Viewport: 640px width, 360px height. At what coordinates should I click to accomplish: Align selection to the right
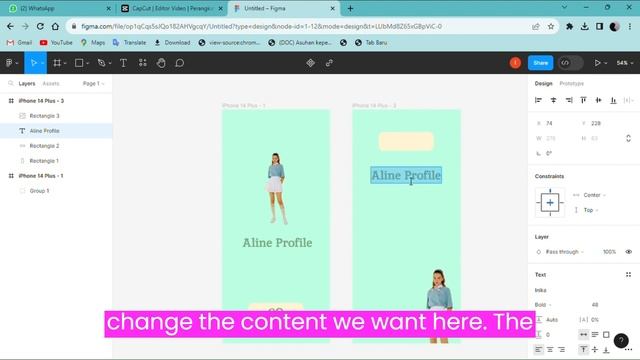click(x=569, y=100)
